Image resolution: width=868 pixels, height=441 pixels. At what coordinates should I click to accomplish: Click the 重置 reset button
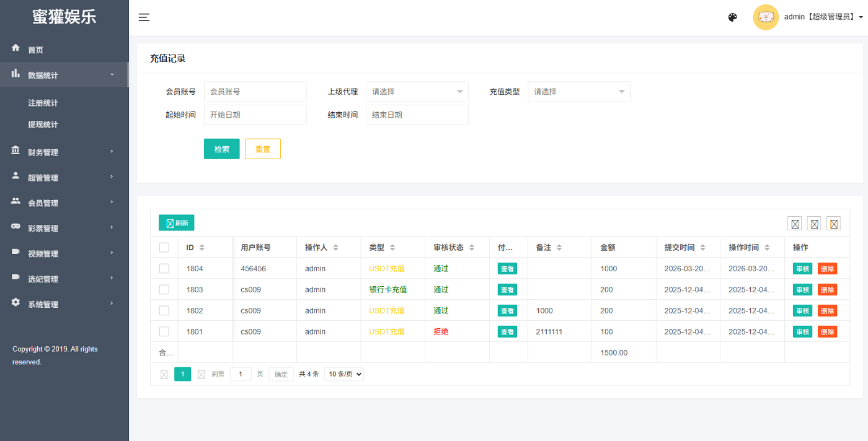tap(263, 149)
